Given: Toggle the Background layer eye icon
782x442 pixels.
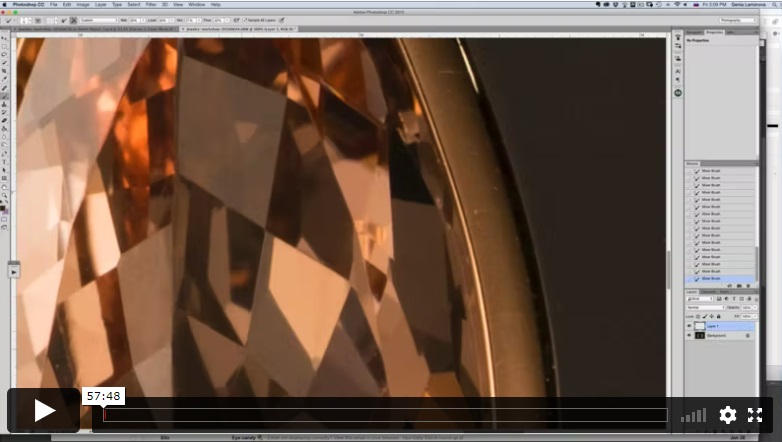Looking at the screenshot, I should [689, 336].
